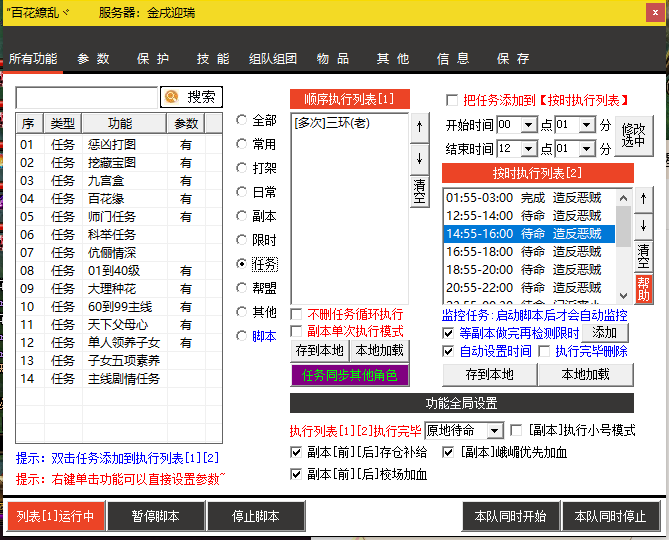Switch to the 参数 tab
The width and height of the screenshot is (669, 540).
[93, 59]
